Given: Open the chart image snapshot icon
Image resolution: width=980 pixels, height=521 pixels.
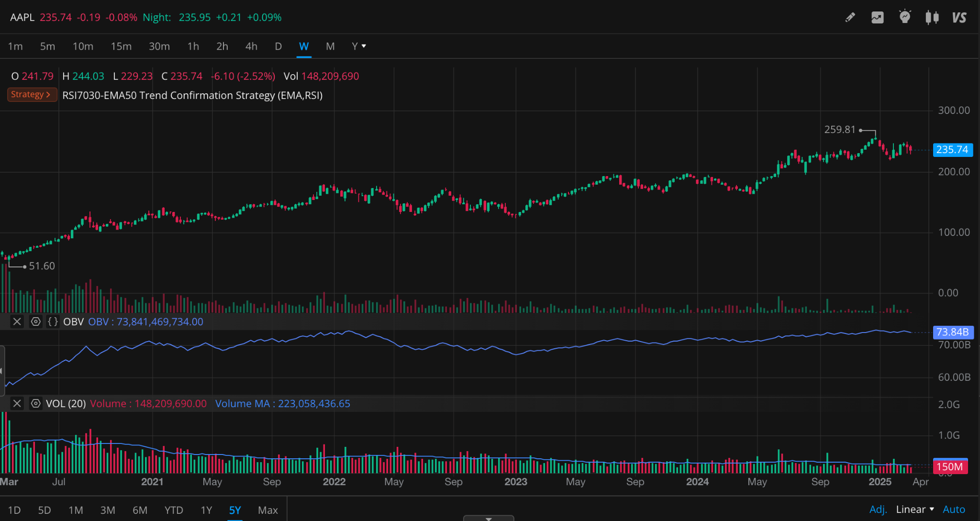Looking at the screenshot, I should tap(877, 18).
